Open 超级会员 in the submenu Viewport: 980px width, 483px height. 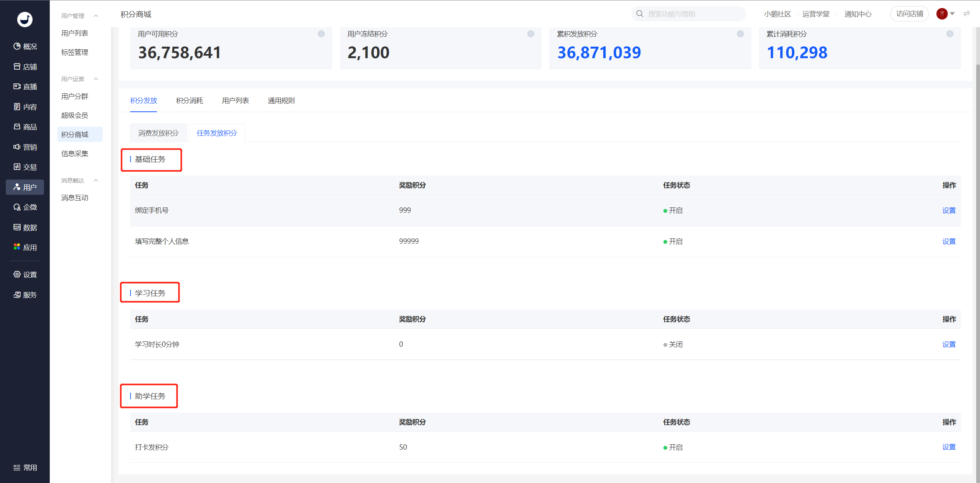75,115
